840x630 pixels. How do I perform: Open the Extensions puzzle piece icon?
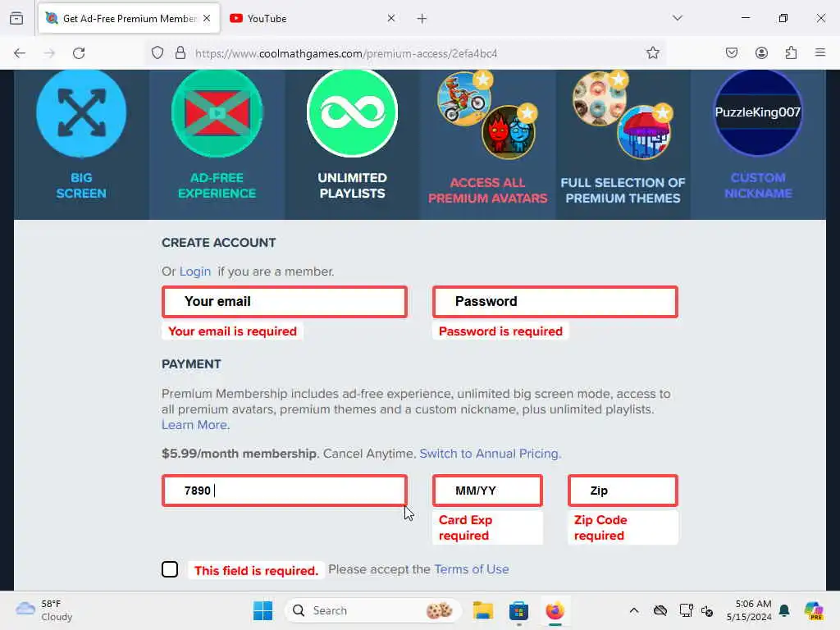point(791,52)
